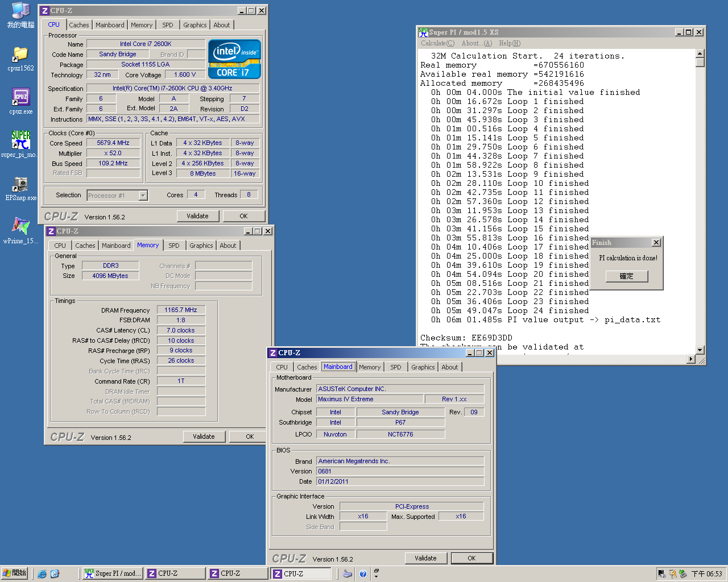Image resolution: width=728 pixels, height=582 pixels.
Task: Click the first system tray icon
Action: coord(661,574)
